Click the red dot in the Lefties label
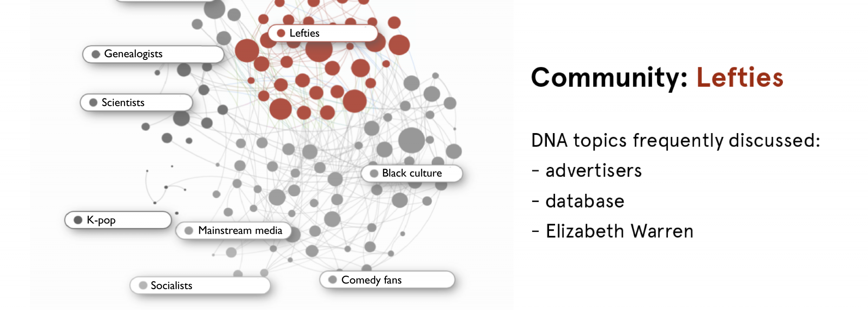Image resolution: width=868 pixels, height=310 pixels. [281, 33]
